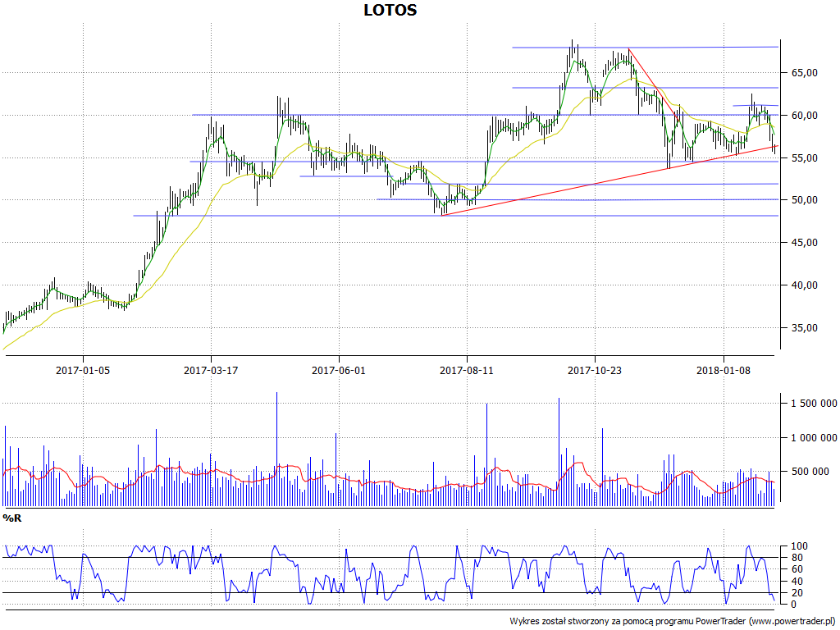The image size is (840, 630).
Task: Click the date label 2017-01-05
Action: click(x=83, y=370)
